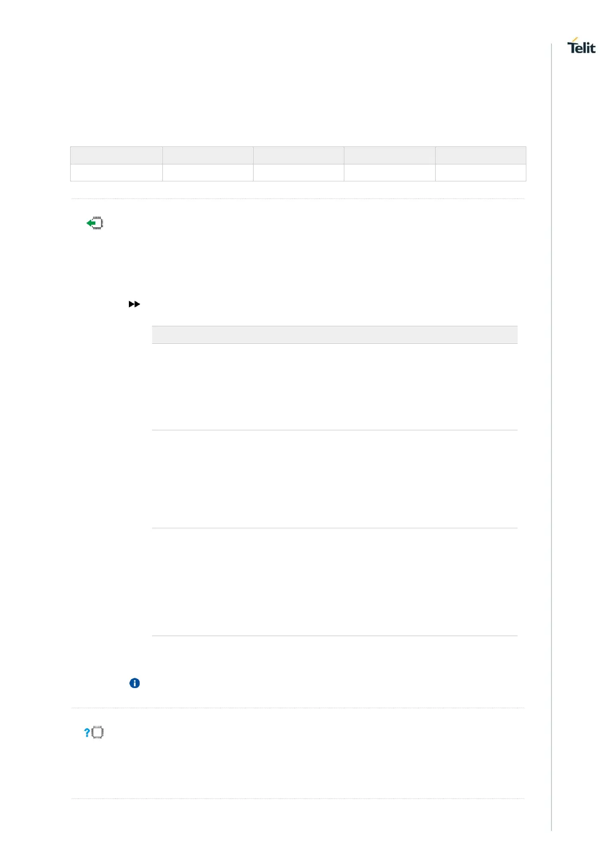Viewport: 614px width, 868px height.
Task: Click the blue info circle icon
Action: [134, 683]
